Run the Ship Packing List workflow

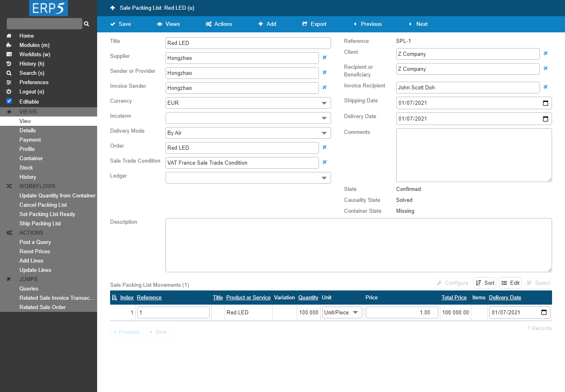tap(40, 223)
